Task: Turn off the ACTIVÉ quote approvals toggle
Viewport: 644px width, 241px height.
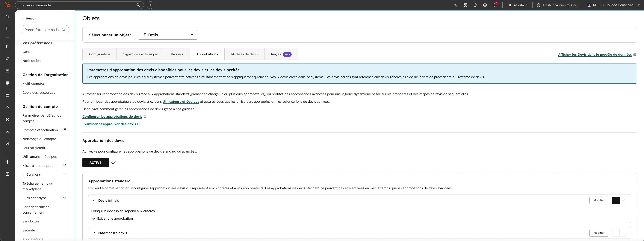Action: coord(100,162)
